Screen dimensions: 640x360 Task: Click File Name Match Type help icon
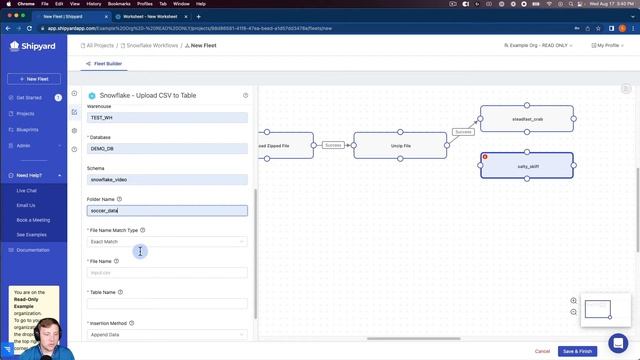(142, 230)
